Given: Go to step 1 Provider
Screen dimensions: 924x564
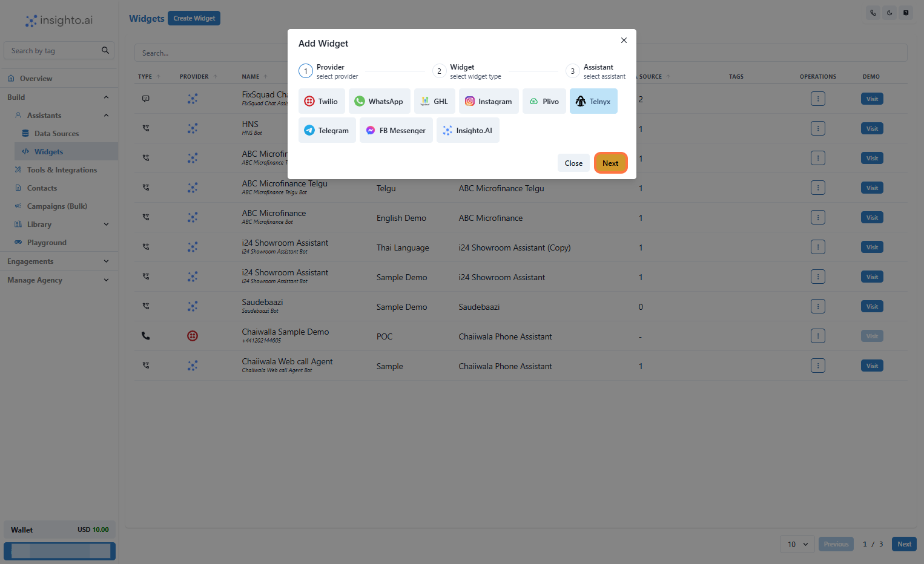Looking at the screenshot, I should click(x=329, y=71).
